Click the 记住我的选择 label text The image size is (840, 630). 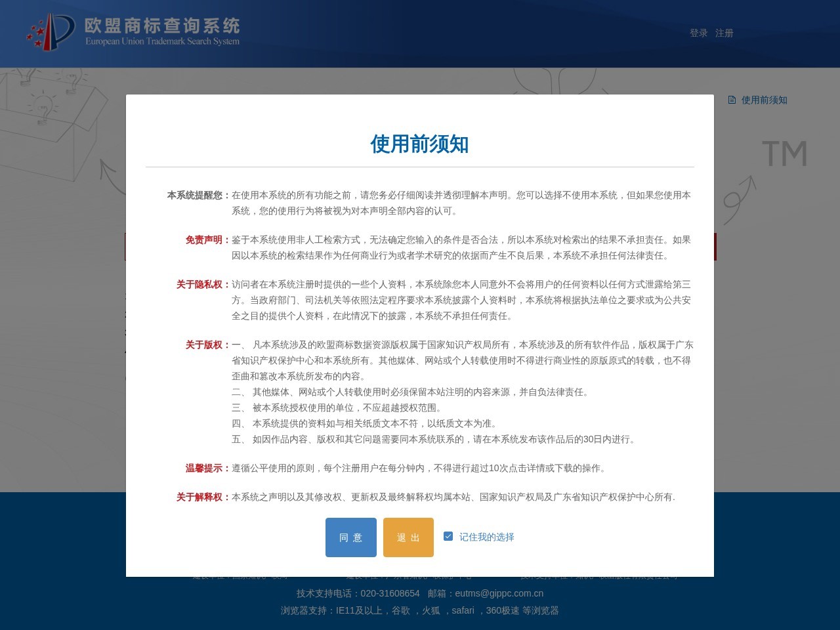point(486,537)
